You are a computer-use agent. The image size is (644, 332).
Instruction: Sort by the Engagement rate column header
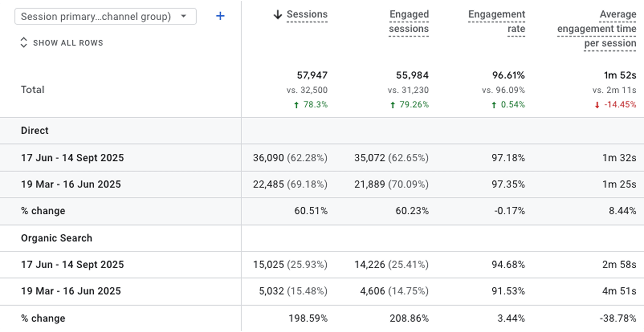click(497, 21)
